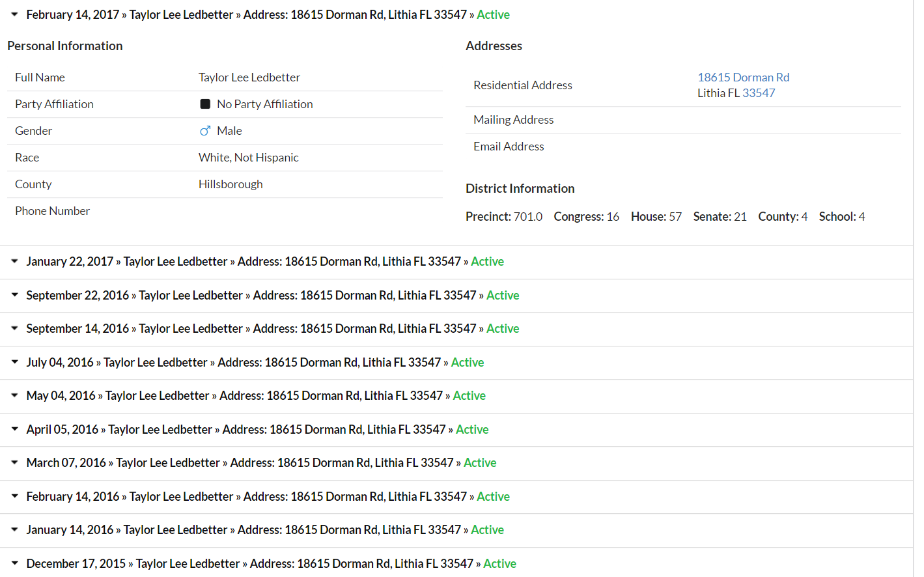This screenshot has height=577, width=924.
Task: Expand the March 07, 2016 record arrow
Action: pyautogui.click(x=14, y=462)
